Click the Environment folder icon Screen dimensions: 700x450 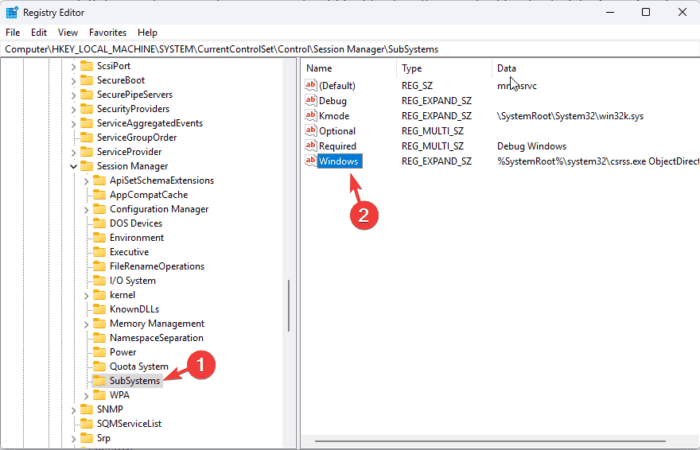pyautogui.click(x=99, y=238)
